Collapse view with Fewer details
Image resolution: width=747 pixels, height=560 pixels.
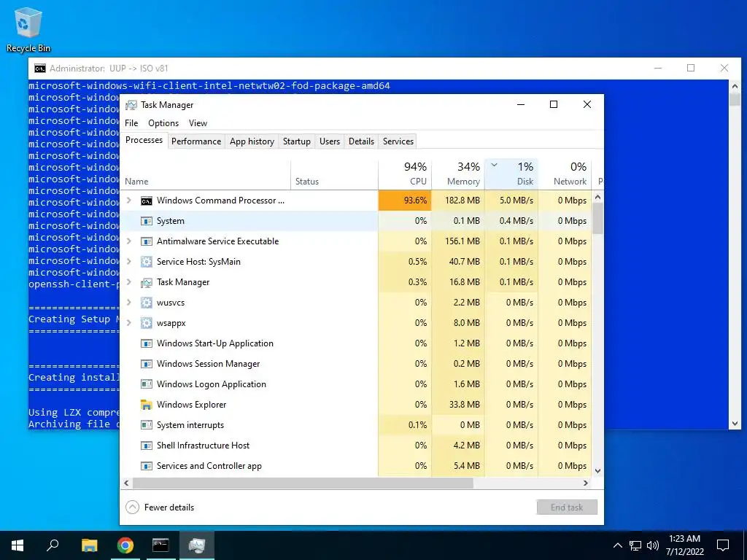click(x=160, y=507)
